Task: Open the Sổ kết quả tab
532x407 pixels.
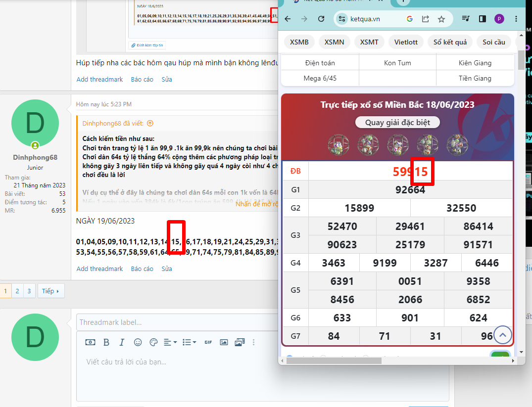Action: pos(450,42)
